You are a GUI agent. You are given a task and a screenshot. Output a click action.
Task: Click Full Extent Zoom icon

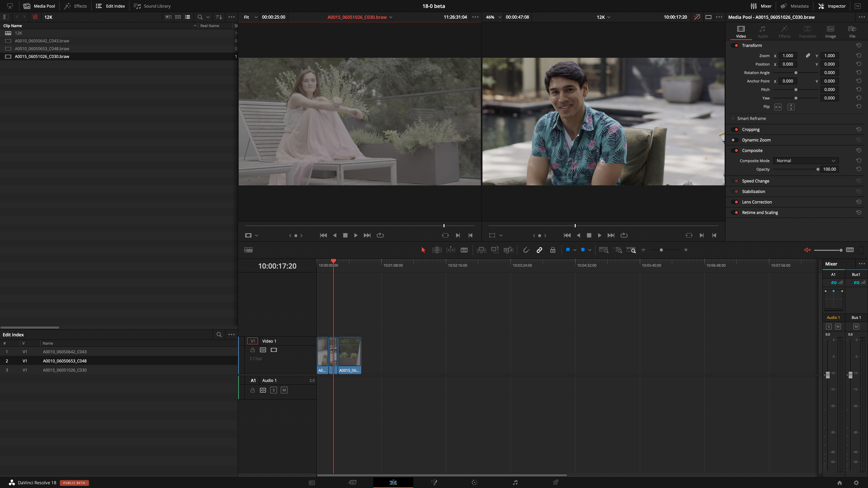(604, 250)
